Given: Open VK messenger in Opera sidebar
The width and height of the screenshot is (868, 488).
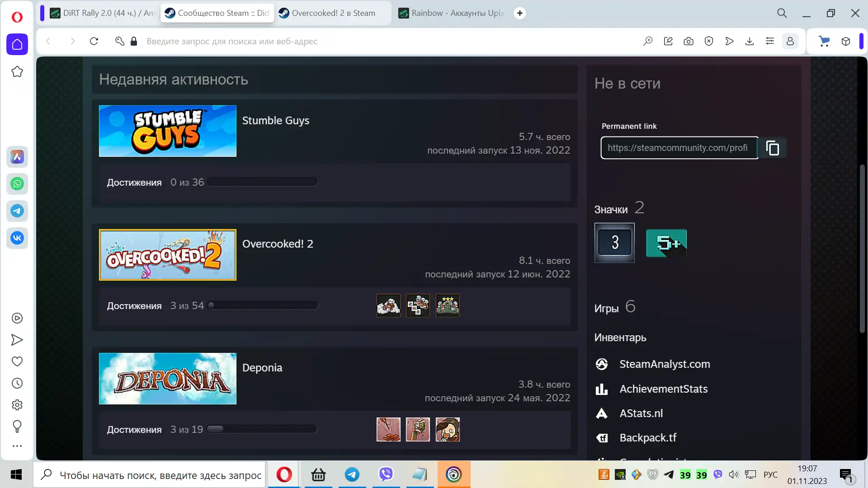Looking at the screenshot, I should [x=17, y=238].
